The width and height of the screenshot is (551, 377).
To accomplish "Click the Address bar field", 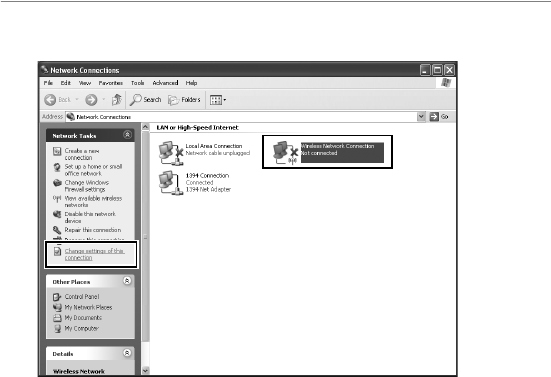I will coord(246,117).
